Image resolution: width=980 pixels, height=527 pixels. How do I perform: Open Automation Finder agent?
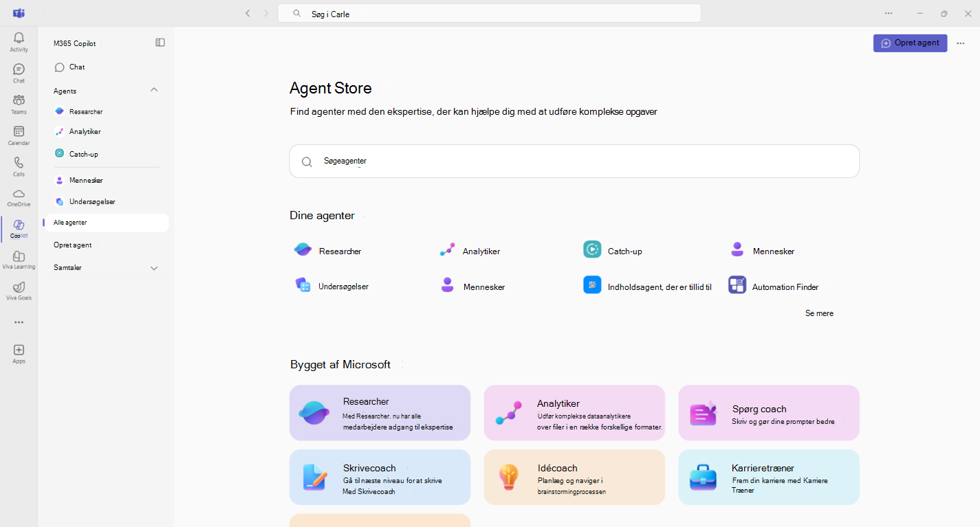pos(774,287)
